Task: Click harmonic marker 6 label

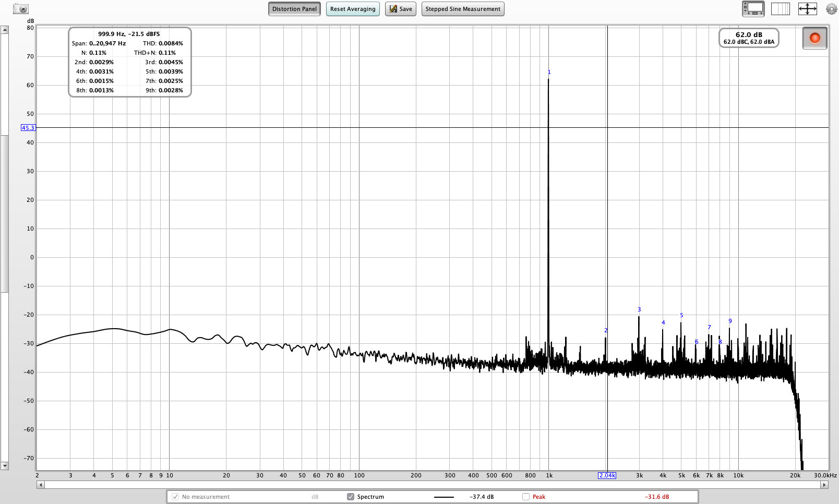Action: [697, 342]
